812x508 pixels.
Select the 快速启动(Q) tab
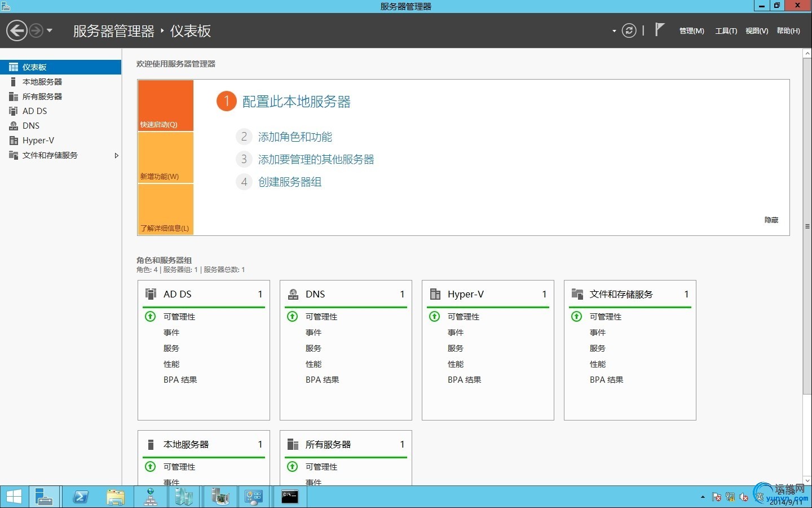pyautogui.click(x=166, y=106)
